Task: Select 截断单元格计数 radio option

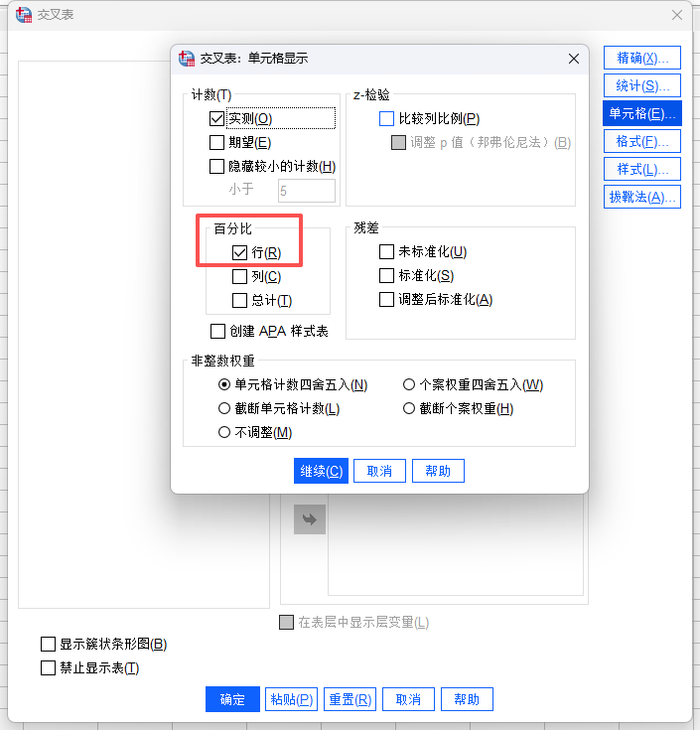Action: tap(224, 408)
